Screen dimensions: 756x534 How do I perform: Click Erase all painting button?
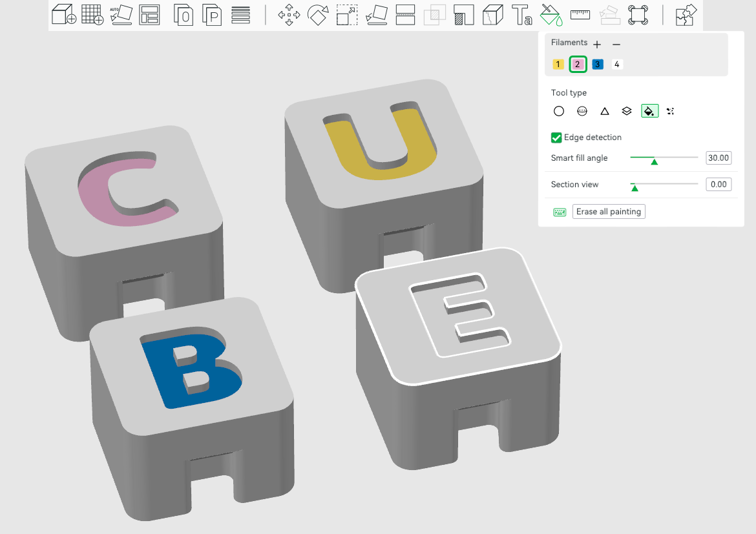609,212
